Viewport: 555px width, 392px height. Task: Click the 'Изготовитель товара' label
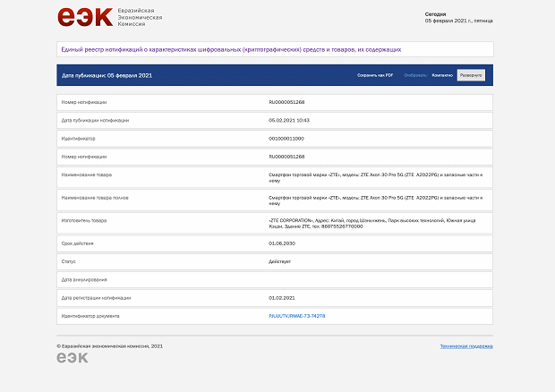(84, 220)
